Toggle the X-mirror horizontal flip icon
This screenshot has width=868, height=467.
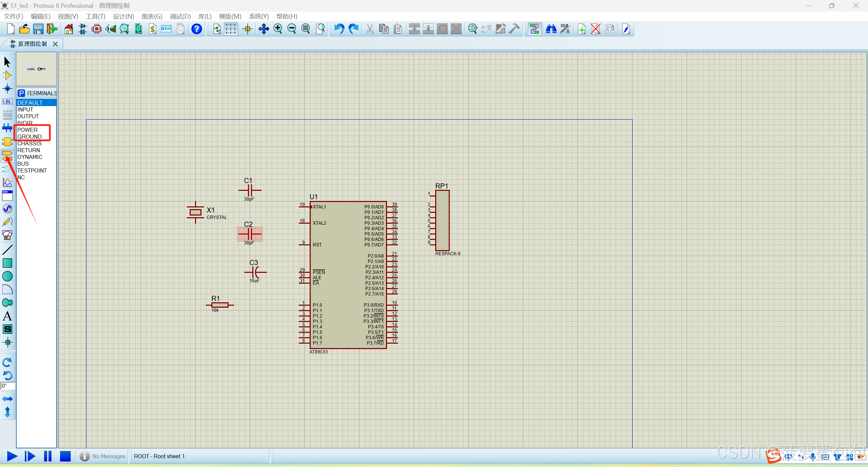pos(7,399)
